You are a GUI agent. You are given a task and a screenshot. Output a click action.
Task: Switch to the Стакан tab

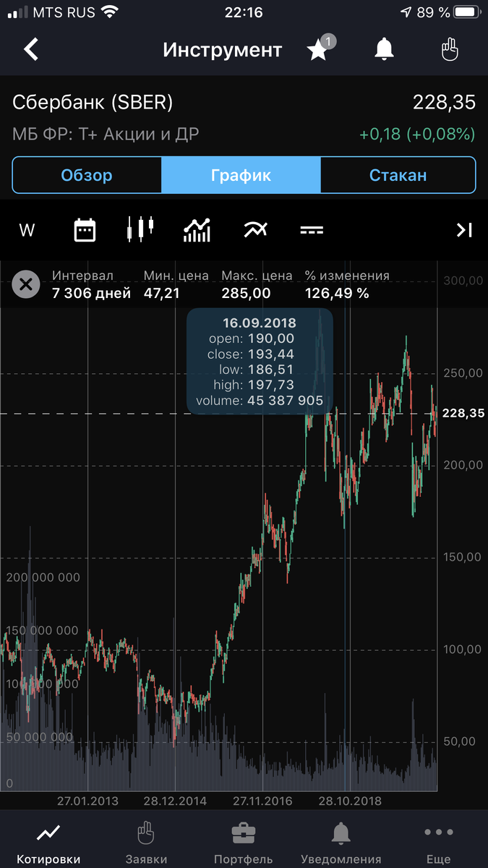[398, 175]
